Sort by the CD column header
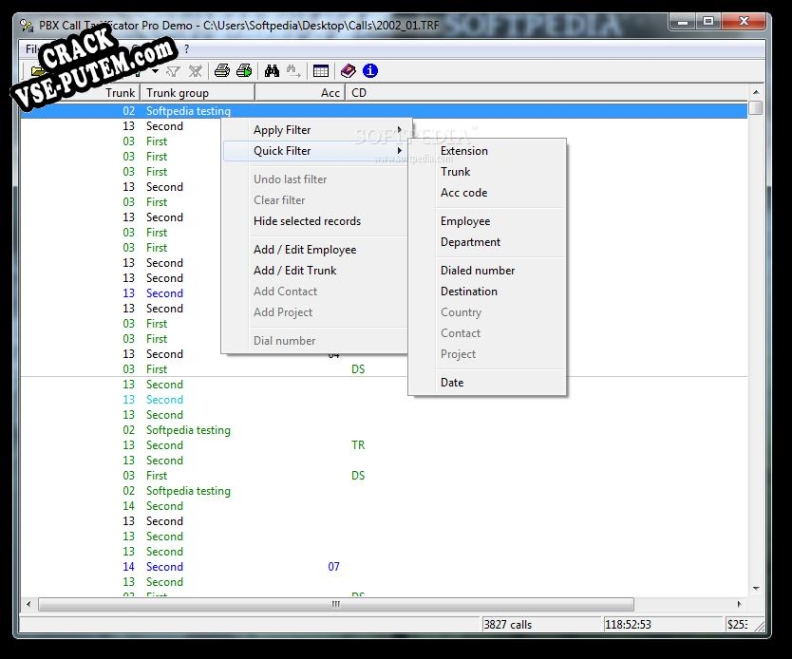The width and height of the screenshot is (792, 659). point(359,92)
